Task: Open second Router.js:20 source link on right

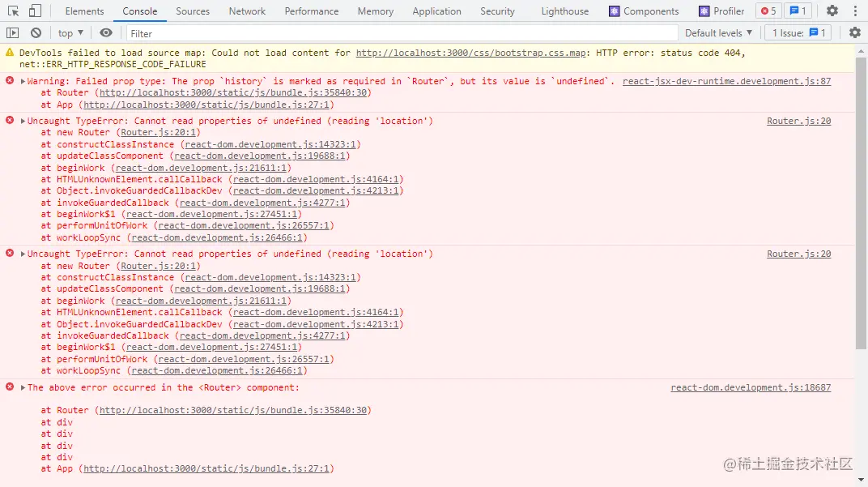Action: [799, 254]
